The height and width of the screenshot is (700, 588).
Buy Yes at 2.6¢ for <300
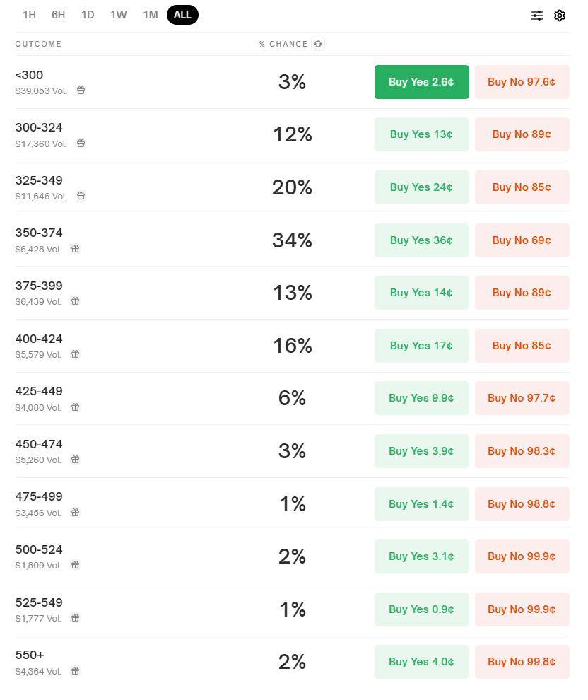tap(422, 82)
